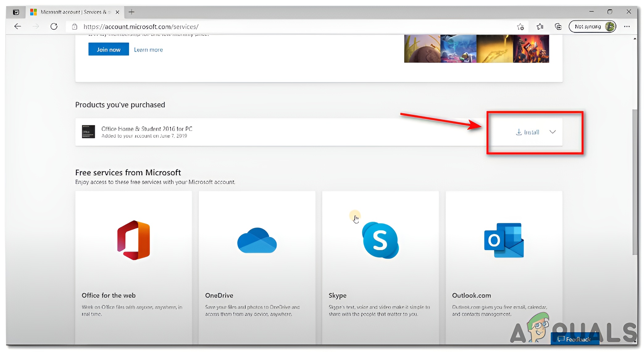Click the Skype logo icon
644x352 pixels.
pyautogui.click(x=380, y=240)
